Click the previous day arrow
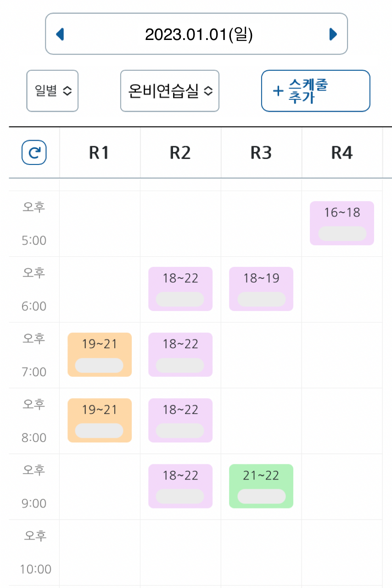The image size is (392, 588). click(60, 34)
